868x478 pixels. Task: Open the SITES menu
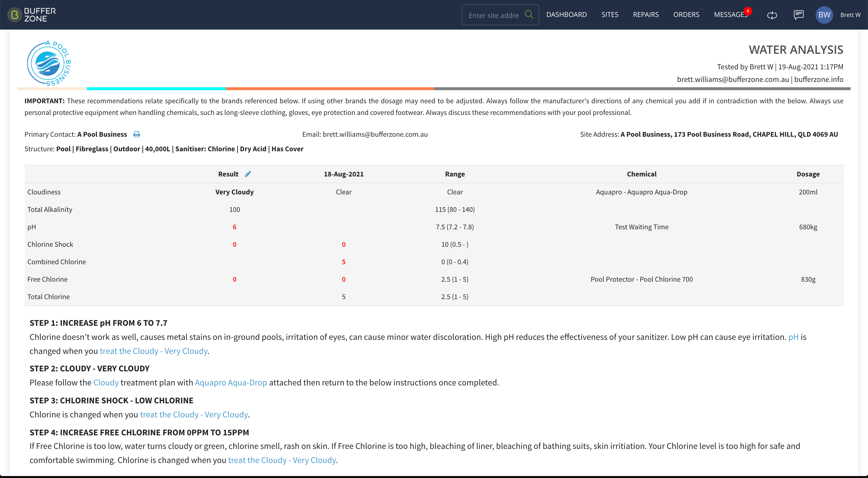pyautogui.click(x=610, y=15)
